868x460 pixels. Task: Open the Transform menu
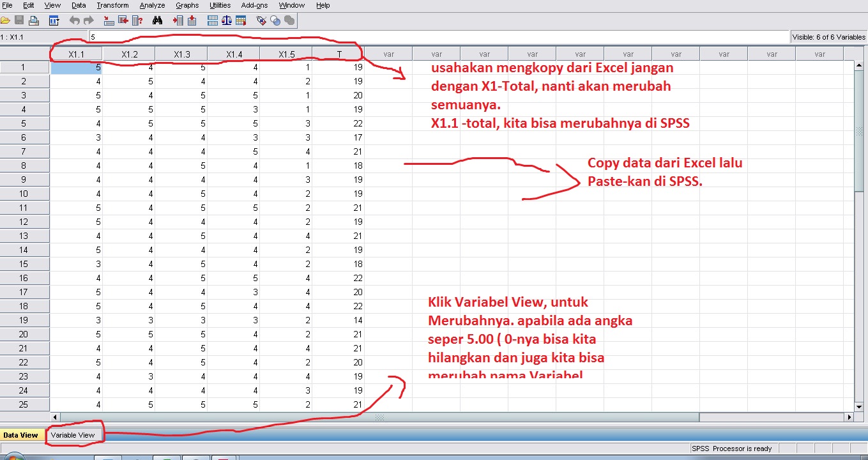(x=112, y=5)
